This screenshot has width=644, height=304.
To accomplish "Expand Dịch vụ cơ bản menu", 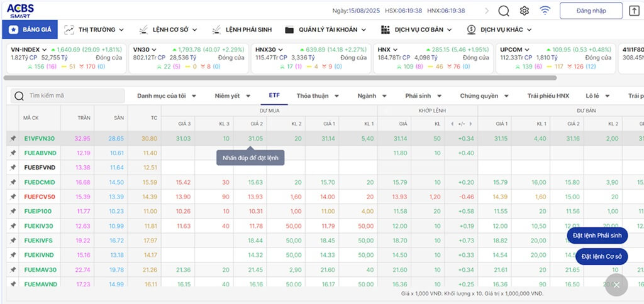I will click(416, 30).
